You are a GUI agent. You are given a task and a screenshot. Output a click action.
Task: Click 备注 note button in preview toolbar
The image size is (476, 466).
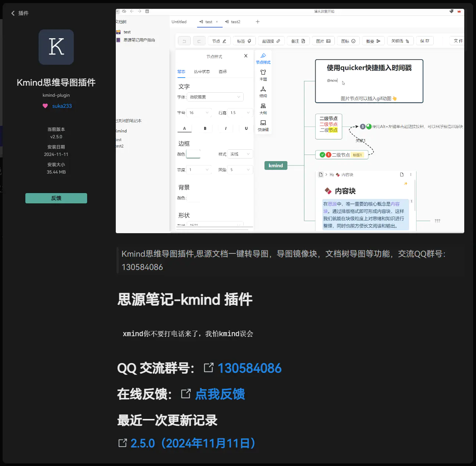(x=298, y=41)
